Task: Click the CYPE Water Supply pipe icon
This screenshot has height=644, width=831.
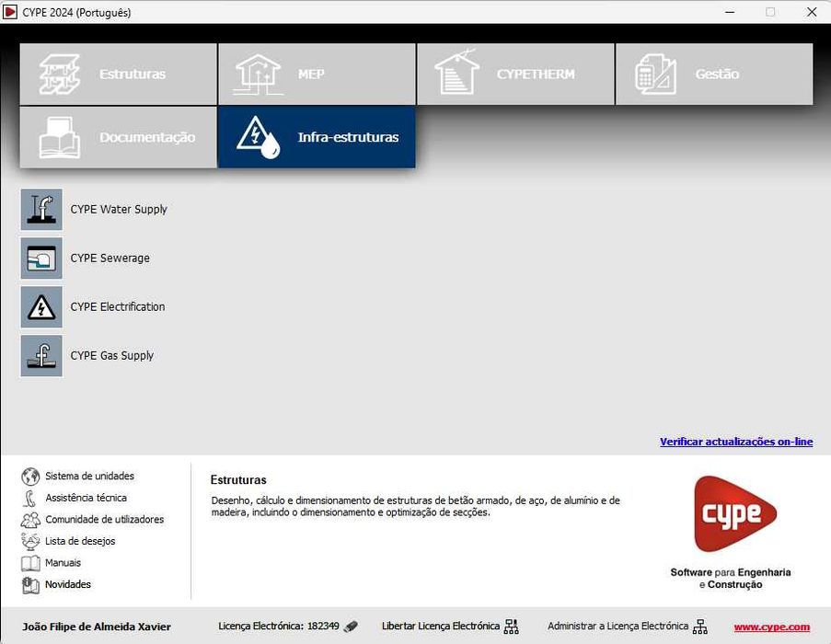Action: (x=41, y=209)
